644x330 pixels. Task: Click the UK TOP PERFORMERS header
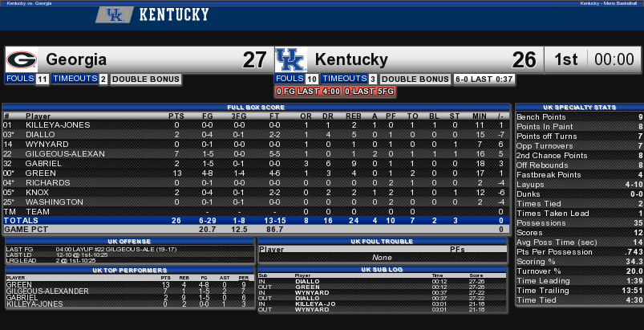click(129, 270)
